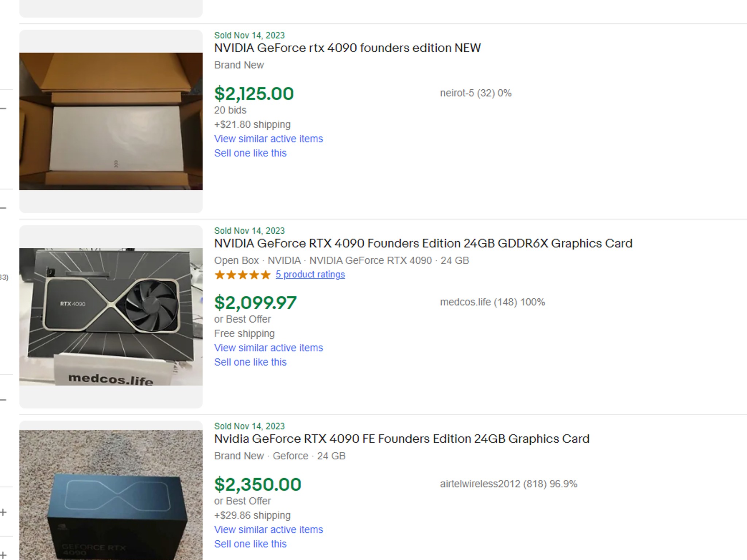This screenshot has width=747, height=560.
Task: Click 'Sell one like this' under 20 bids listing
Action: tap(250, 153)
